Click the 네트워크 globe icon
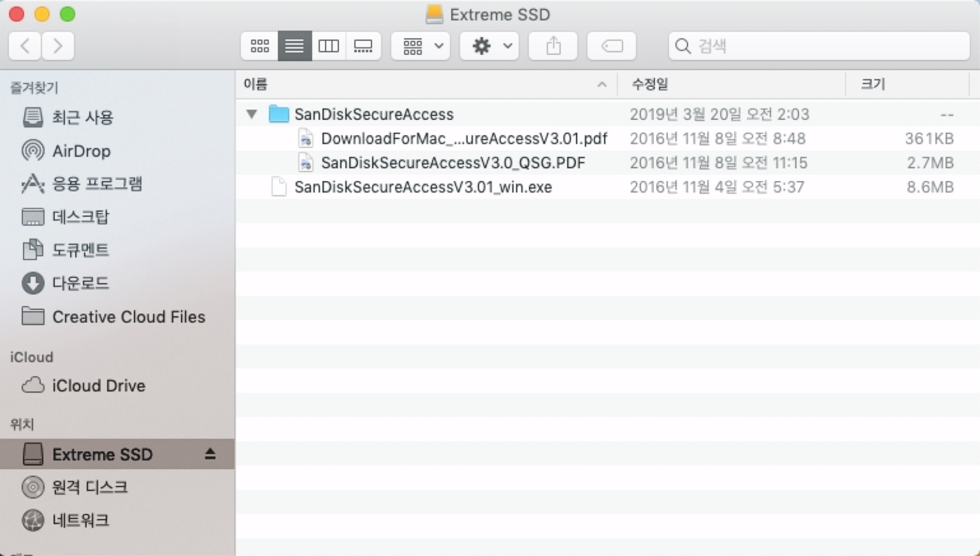Screen dimensions: 980x556 [x=32, y=520]
